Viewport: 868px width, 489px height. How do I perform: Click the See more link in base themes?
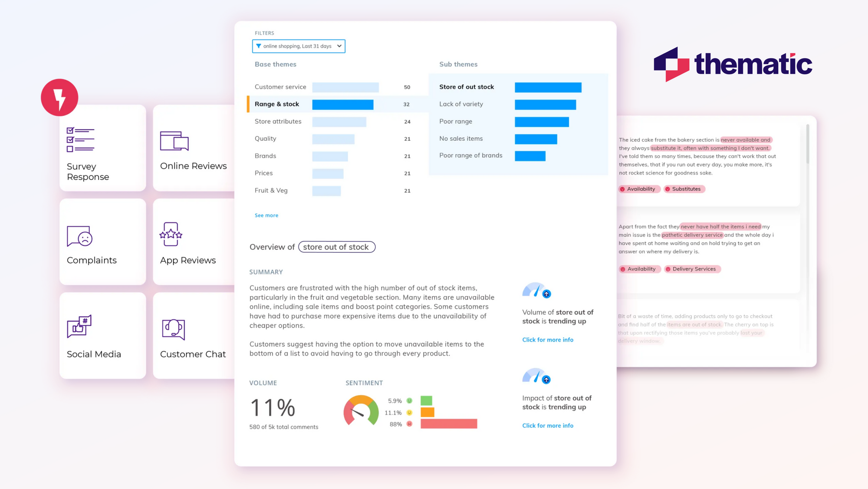coord(267,215)
